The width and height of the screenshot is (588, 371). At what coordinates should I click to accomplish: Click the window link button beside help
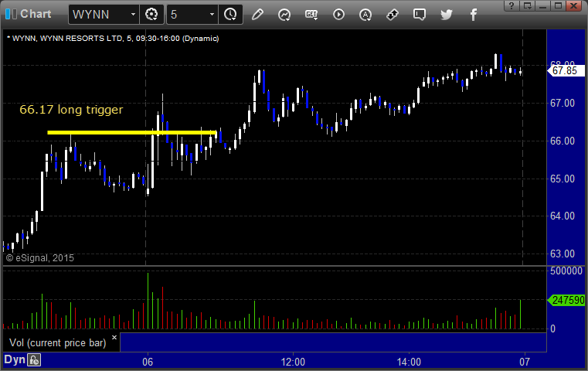tap(528, 5)
